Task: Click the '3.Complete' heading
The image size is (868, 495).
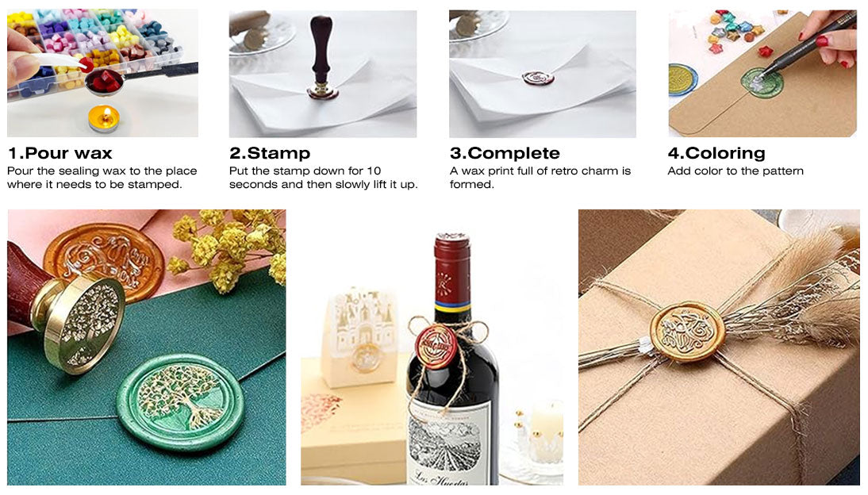Action: [x=505, y=153]
